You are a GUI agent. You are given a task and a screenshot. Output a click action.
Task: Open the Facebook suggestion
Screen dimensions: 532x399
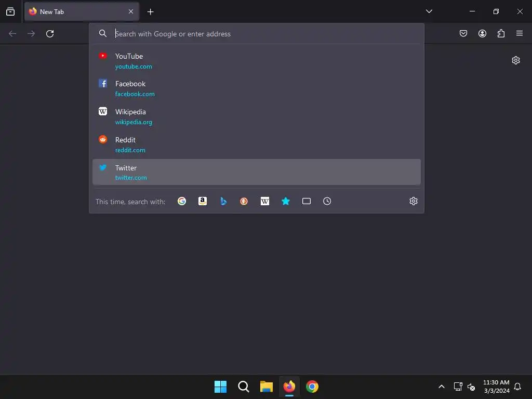[x=257, y=88]
